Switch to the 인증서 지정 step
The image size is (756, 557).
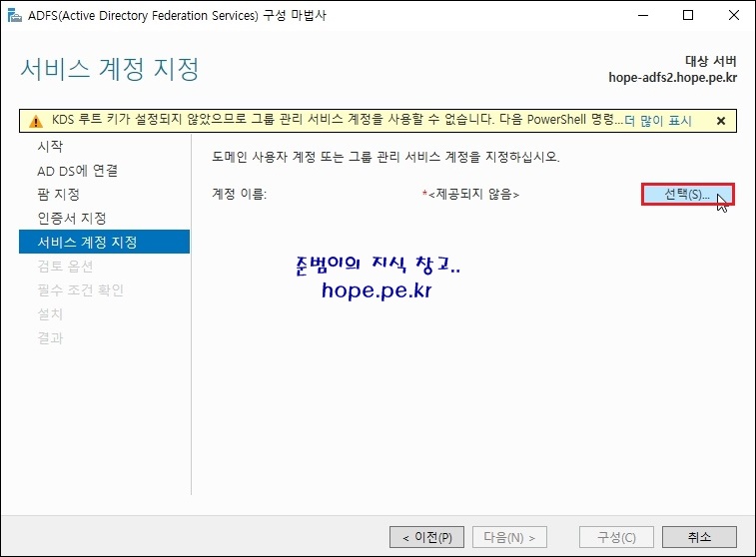(72, 219)
